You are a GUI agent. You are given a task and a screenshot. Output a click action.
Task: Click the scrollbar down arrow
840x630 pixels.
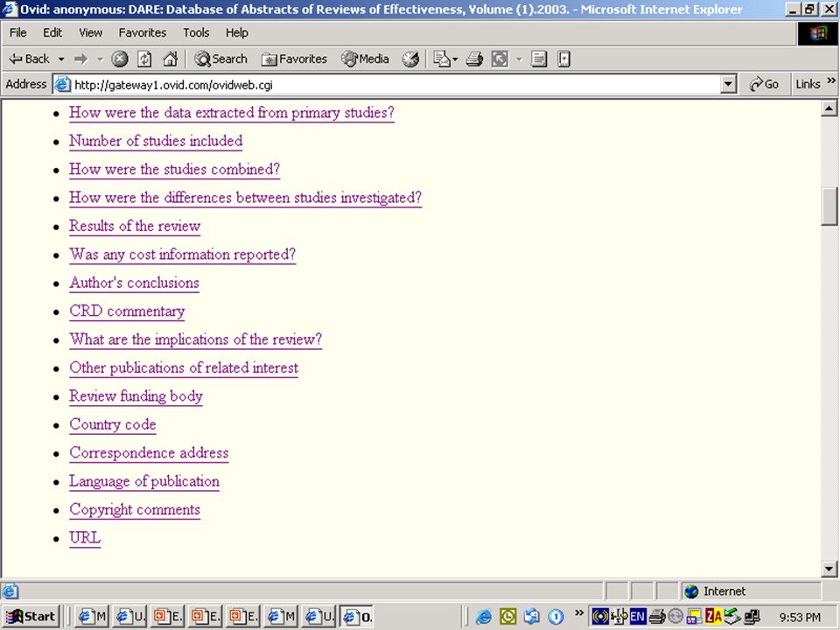[829, 570]
